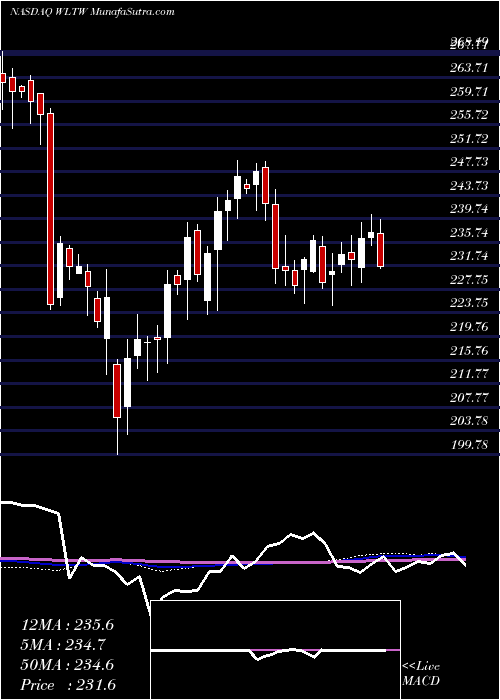Viewport: 500px width, 700px height.
Task: Click the 227.75 price axis label
Action: pos(468,279)
